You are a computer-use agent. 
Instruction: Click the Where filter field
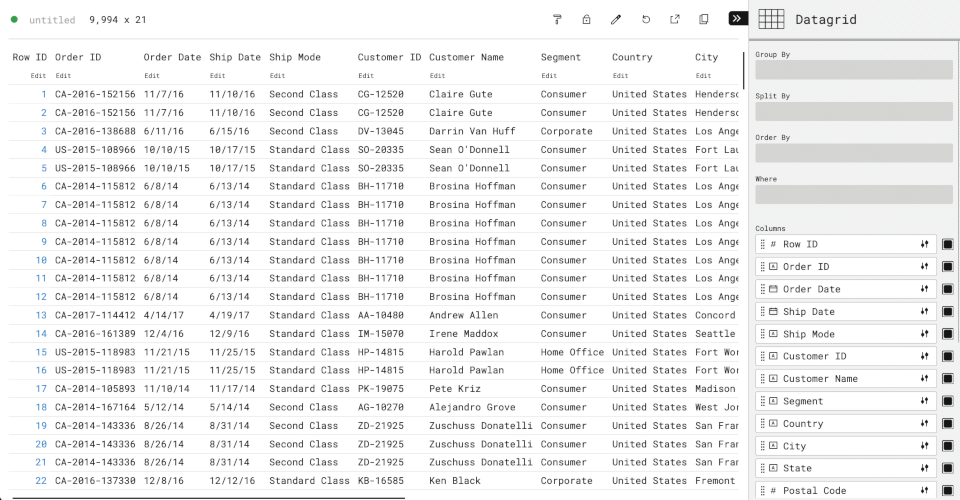pyautogui.click(x=853, y=194)
